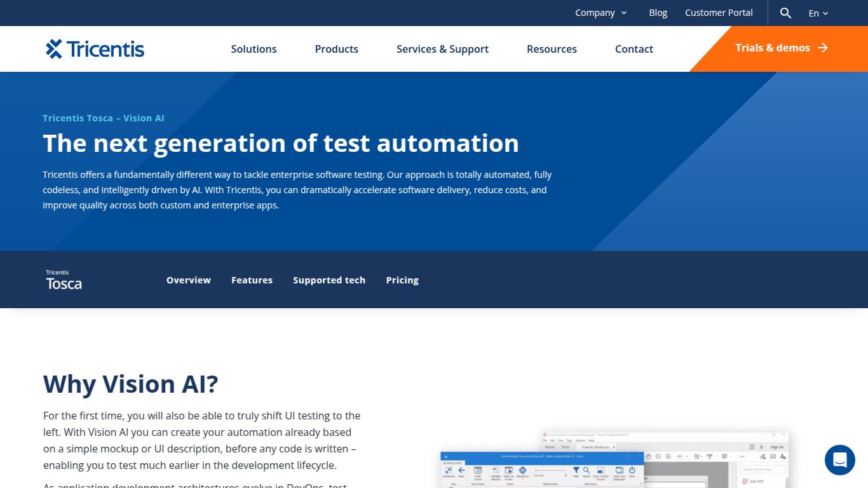Image resolution: width=868 pixels, height=488 pixels.
Task: Open the Resources menu
Action: click(552, 49)
